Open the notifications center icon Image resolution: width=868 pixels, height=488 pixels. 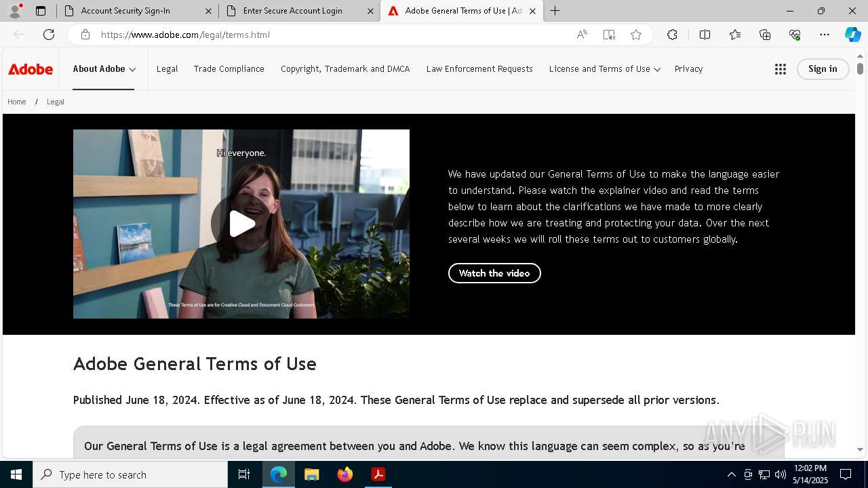[x=846, y=474]
